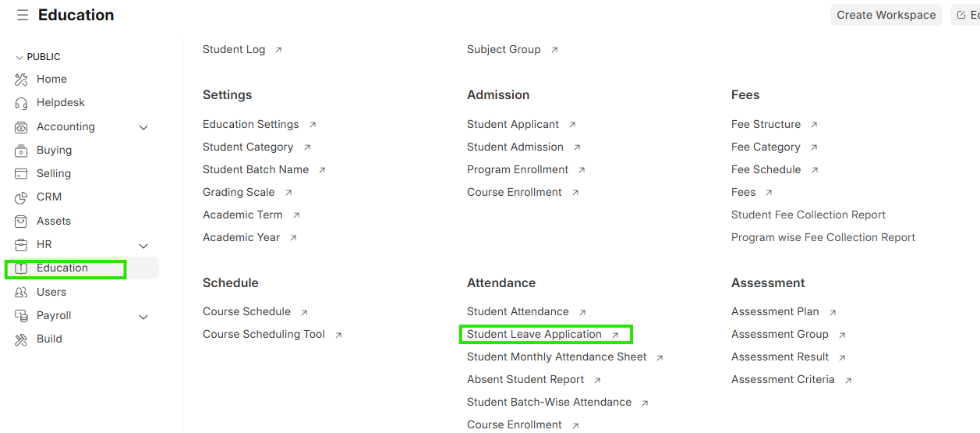980x433 pixels.
Task: Expand the Accounting sidebar section
Action: [x=143, y=127]
